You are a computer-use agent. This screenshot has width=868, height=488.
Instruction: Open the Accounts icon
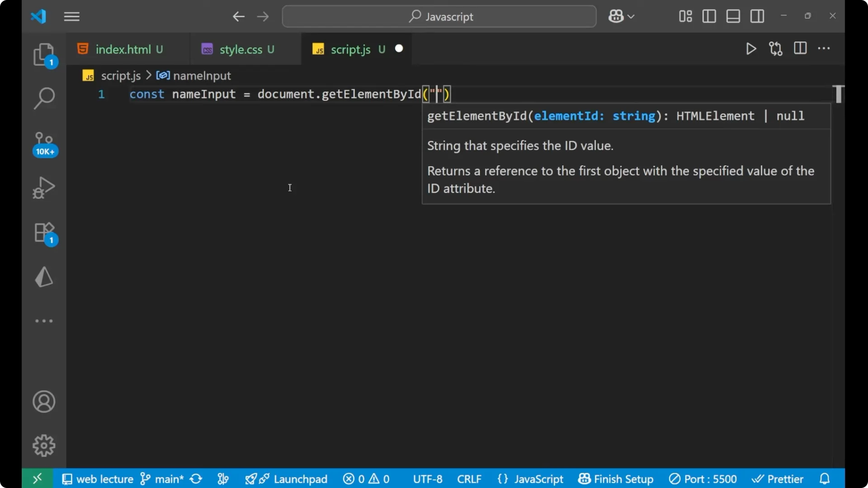click(44, 402)
